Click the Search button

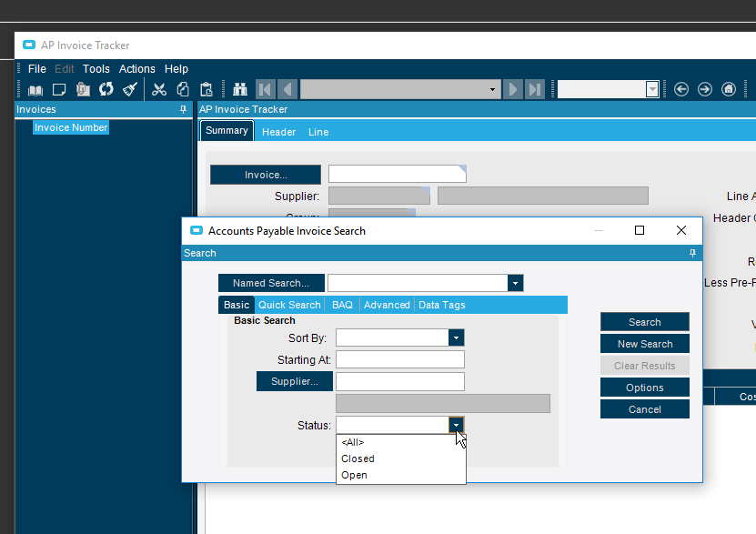click(x=645, y=322)
